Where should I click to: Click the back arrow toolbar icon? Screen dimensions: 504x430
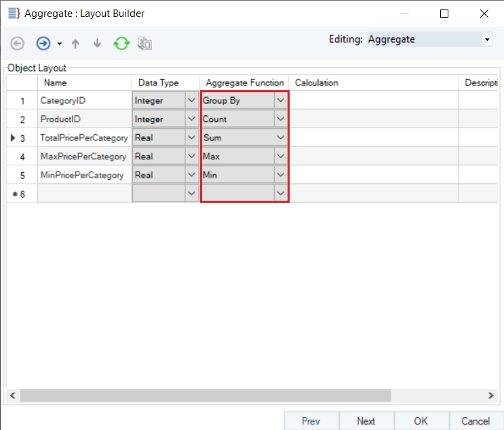[18, 43]
